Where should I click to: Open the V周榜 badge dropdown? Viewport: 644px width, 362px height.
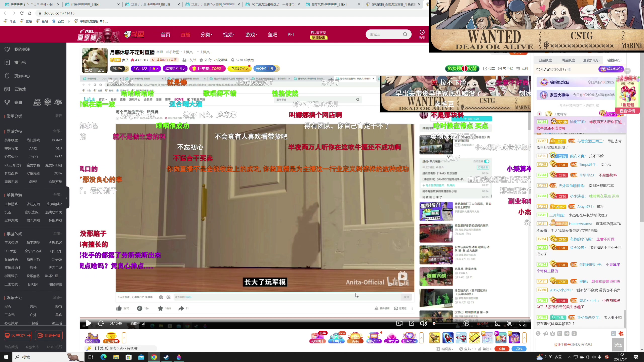click(119, 68)
